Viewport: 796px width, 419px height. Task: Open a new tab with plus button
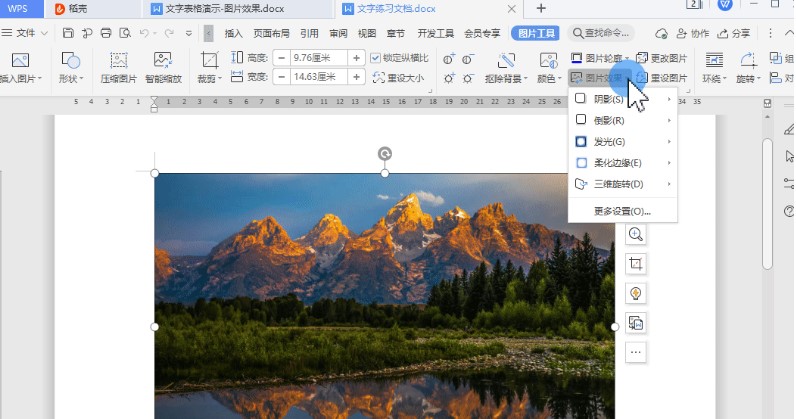point(541,8)
